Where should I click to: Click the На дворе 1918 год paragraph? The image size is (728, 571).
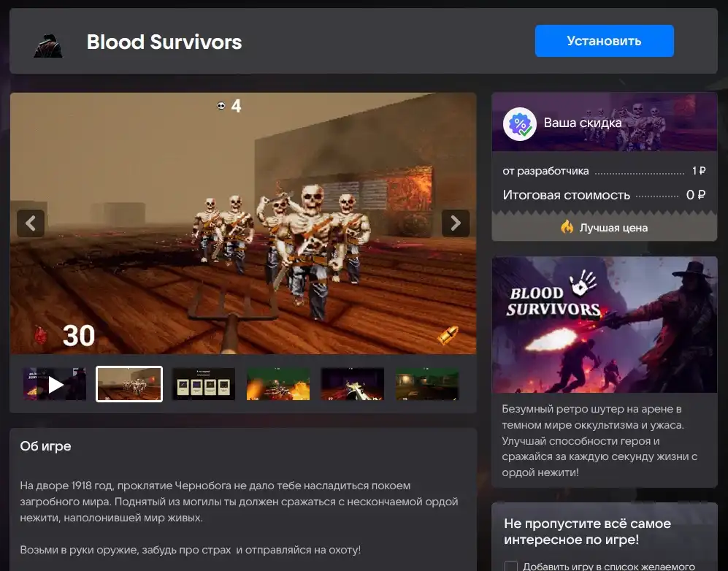pos(239,502)
